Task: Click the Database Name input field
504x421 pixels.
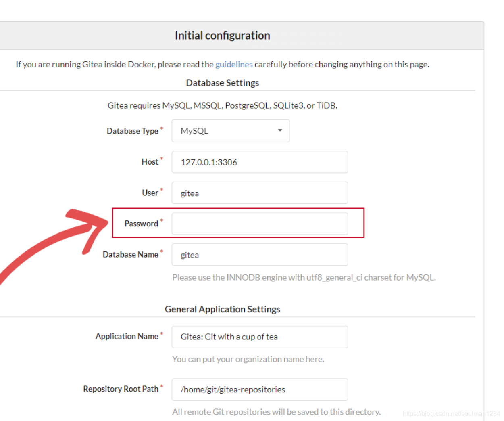Action: pos(260,255)
